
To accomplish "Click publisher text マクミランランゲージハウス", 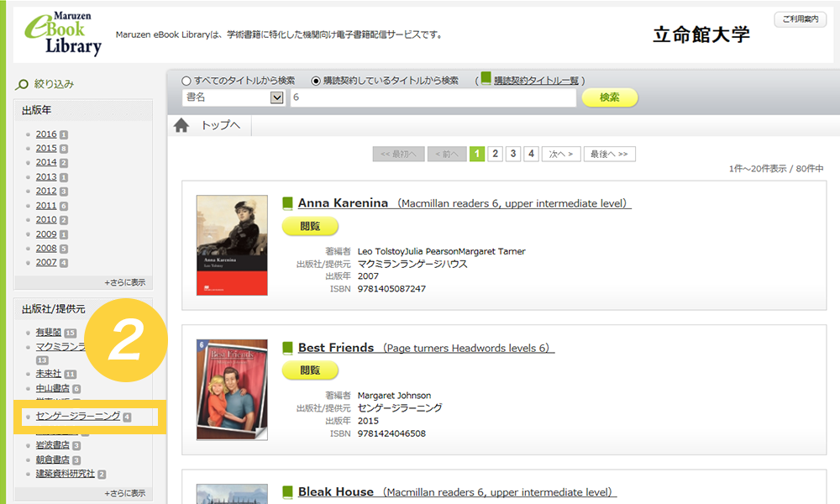I will coord(412,264).
